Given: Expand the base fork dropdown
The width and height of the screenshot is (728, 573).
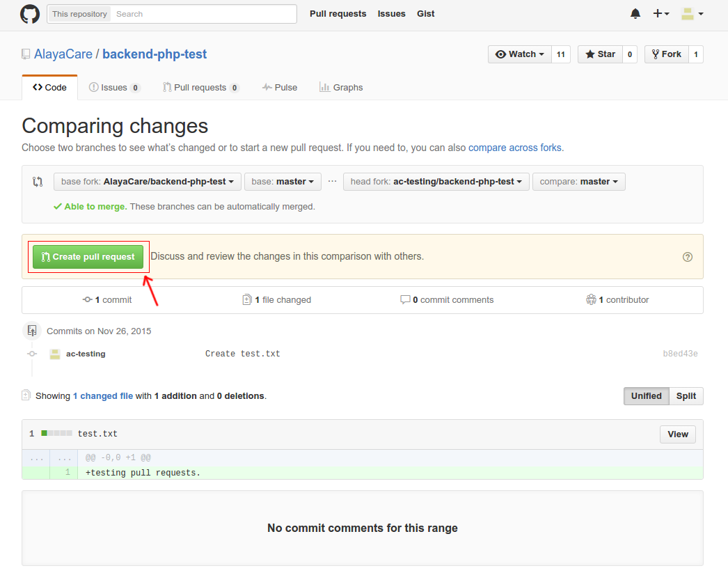Looking at the screenshot, I should (148, 182).
